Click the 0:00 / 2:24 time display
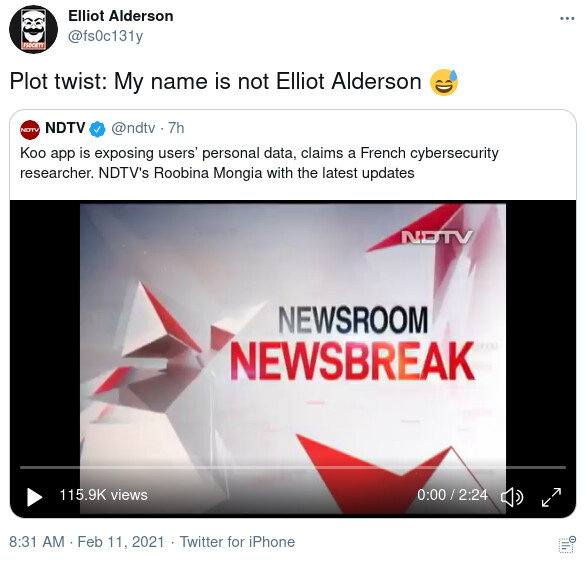This screenshot has height=563, width=585. point(452,495)
